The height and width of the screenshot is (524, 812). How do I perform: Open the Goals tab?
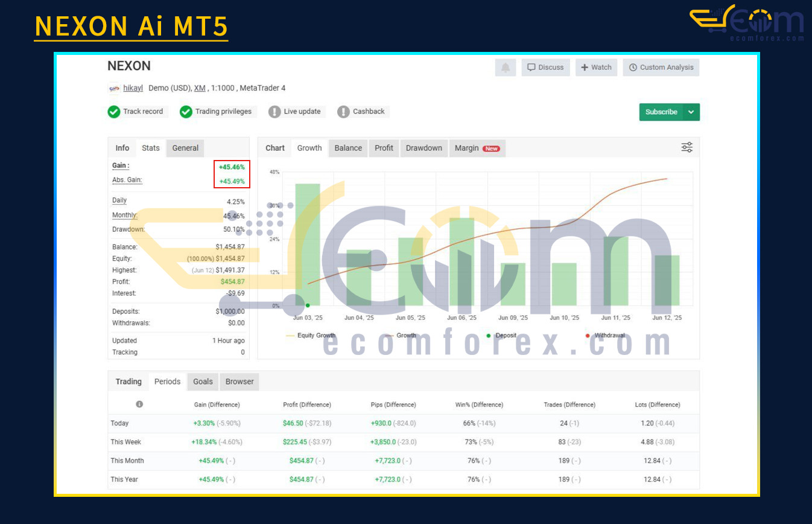(x=203, y=382)
